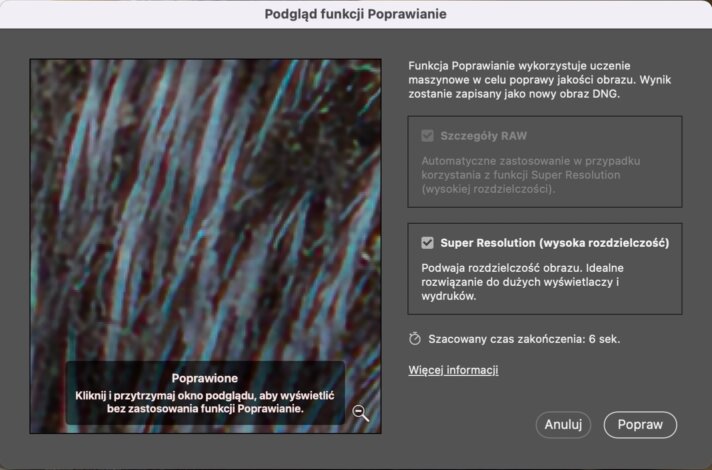Click the 'Kliknij i przytrzymaj okno podglądu' hint
The width and height of the screenshot is (712, 470).
(204, 402)
